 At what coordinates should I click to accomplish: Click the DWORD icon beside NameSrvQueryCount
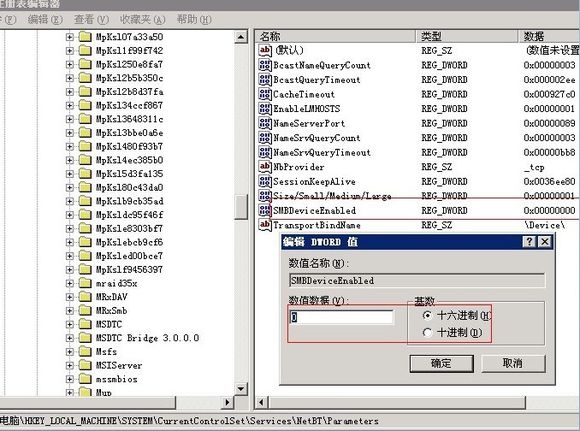coord(265,138)
